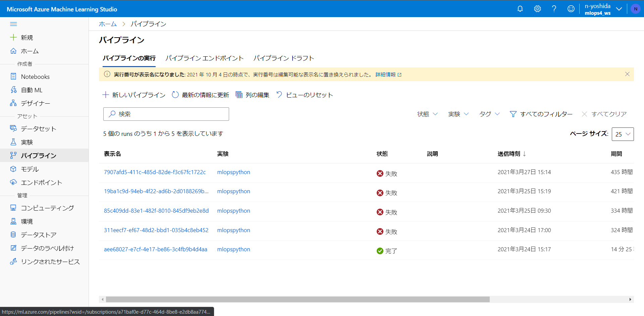Viewport: 644px width, 316px height.
Task: Open mlopspython experiment in the 435 時間 row
Action: (x=233, y=172)
